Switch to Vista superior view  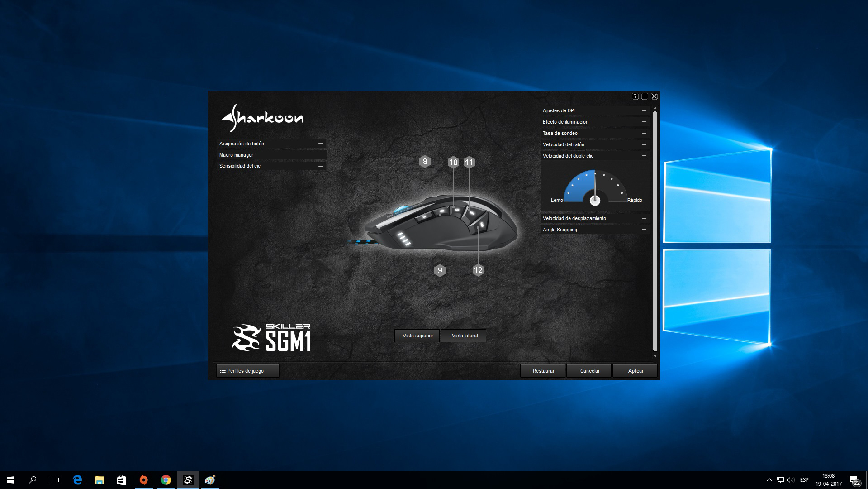pyautogui.click(x=417, y=336)
